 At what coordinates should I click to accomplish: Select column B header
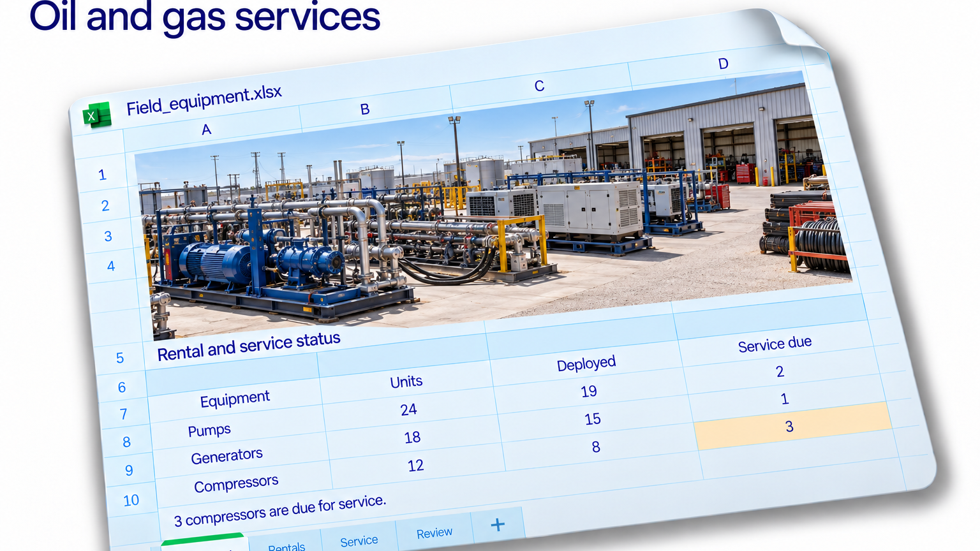point(365,109)
